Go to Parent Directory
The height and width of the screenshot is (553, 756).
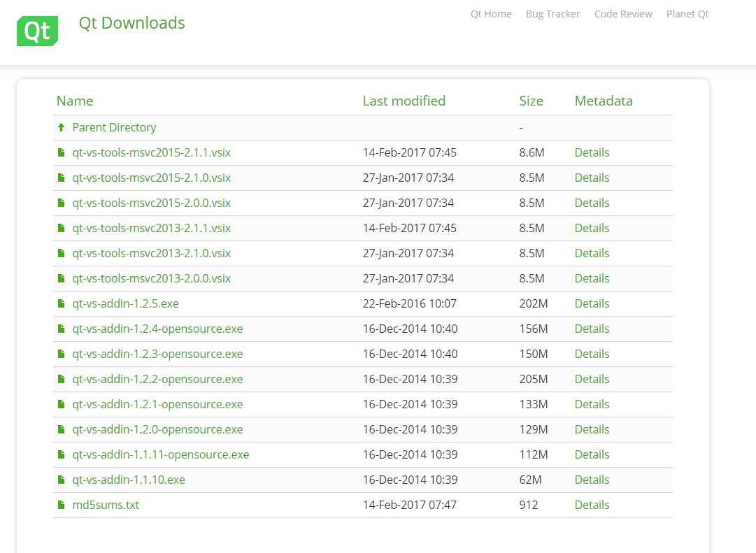tap(114, 127)
